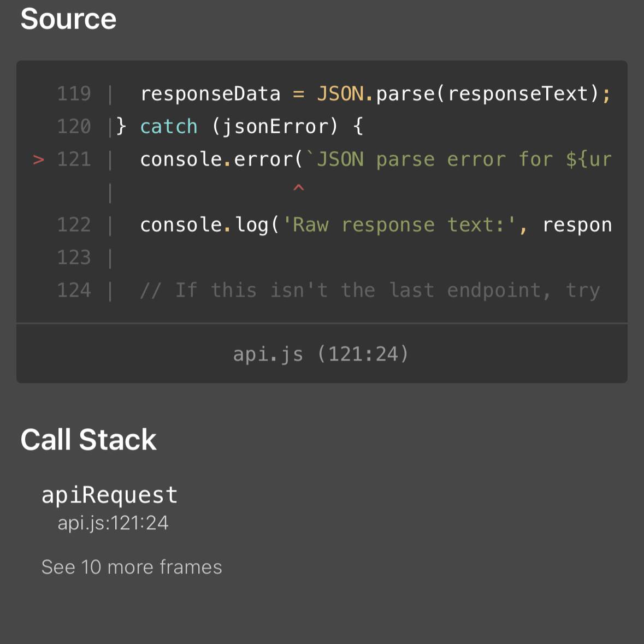
Task: Click the Call Stack section heading
Action: pos(88,440)
